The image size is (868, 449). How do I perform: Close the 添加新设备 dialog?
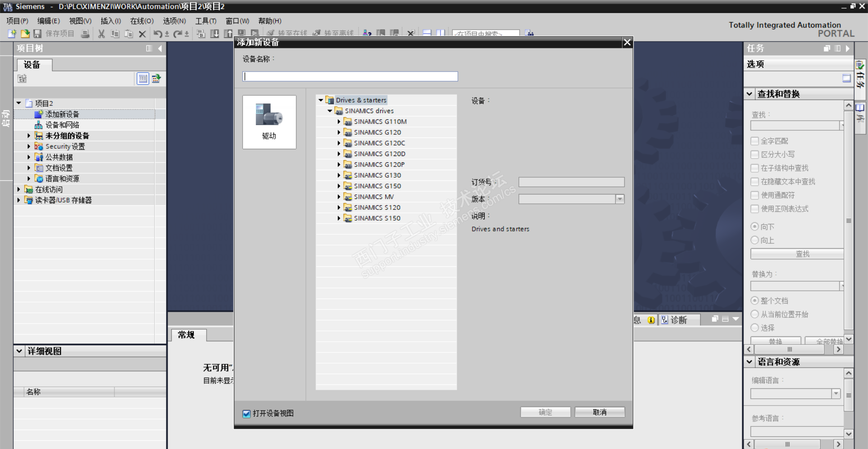tap(627, 43)
